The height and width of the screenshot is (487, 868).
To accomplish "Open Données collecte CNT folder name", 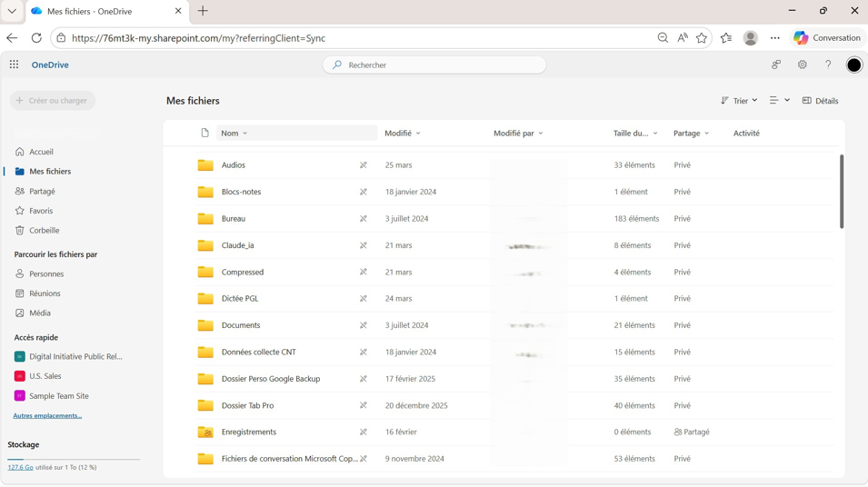I will coord(258,352).
